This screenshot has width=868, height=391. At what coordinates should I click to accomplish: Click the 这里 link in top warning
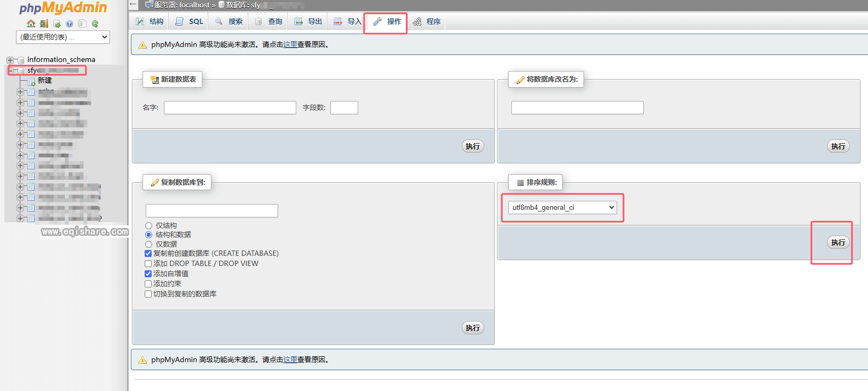pos(290,44)
